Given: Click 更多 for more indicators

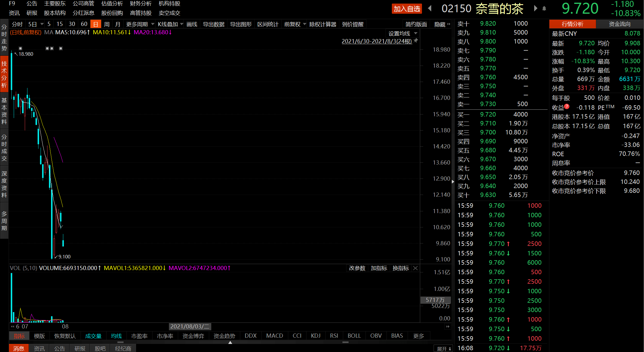Looking at the screenshot, I should click(418, 336).
